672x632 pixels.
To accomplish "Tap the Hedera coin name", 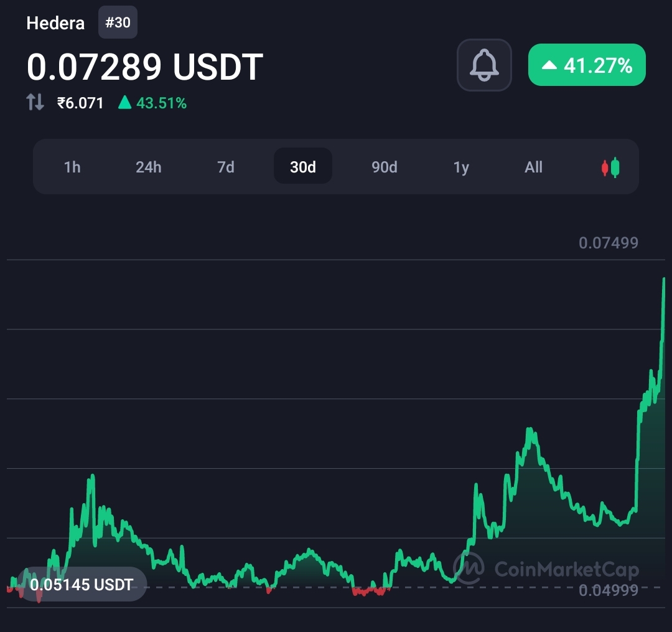I will point(55,23).
